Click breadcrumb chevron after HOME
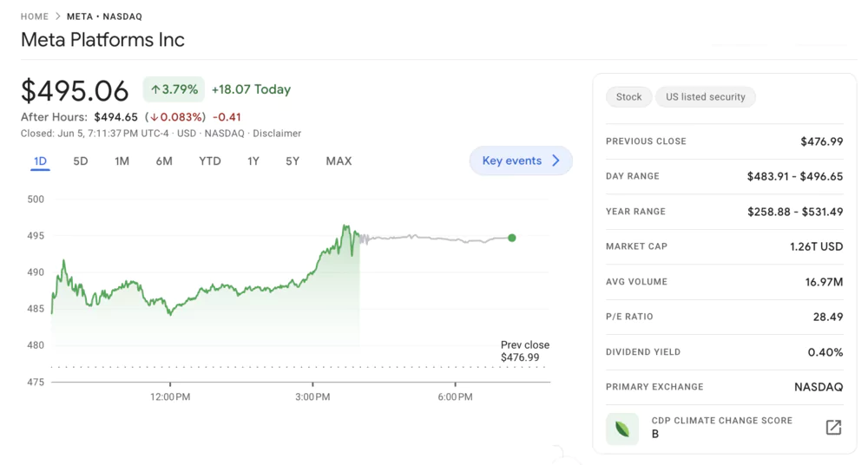The width and height of the screenshot is (868, 465). click(x=58, y=16)
